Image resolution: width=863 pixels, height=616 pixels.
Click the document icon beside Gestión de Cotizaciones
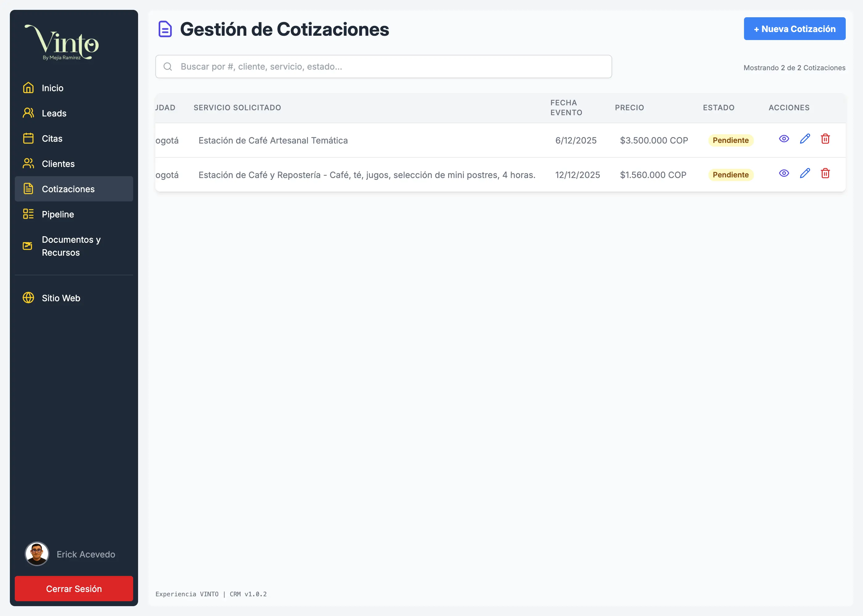tap(165, 29)
